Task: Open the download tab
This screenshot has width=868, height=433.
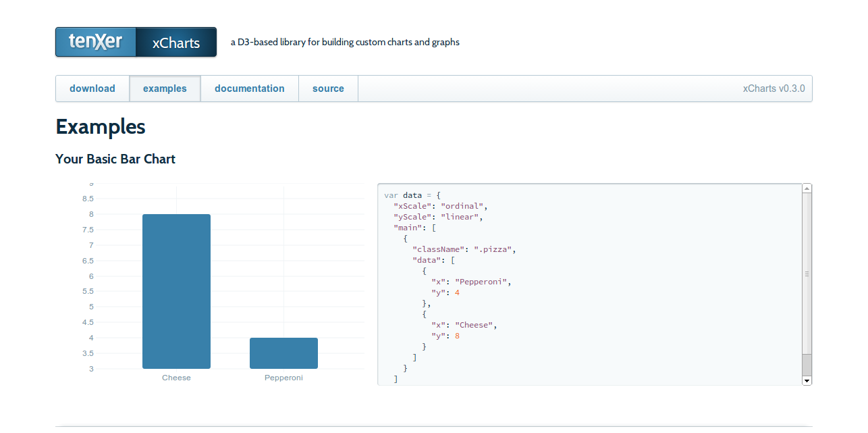Action: point(92,88)
